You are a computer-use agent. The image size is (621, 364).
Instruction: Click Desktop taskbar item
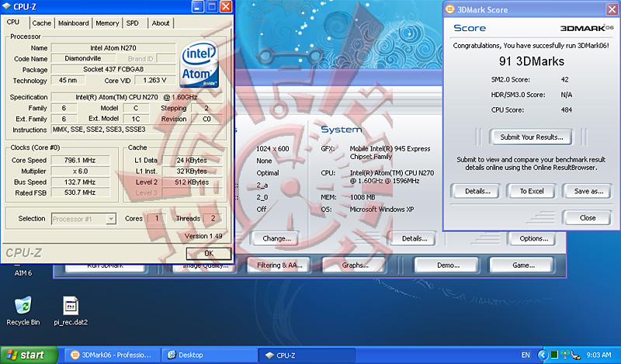pyautogui.click(x=209, y=355)
